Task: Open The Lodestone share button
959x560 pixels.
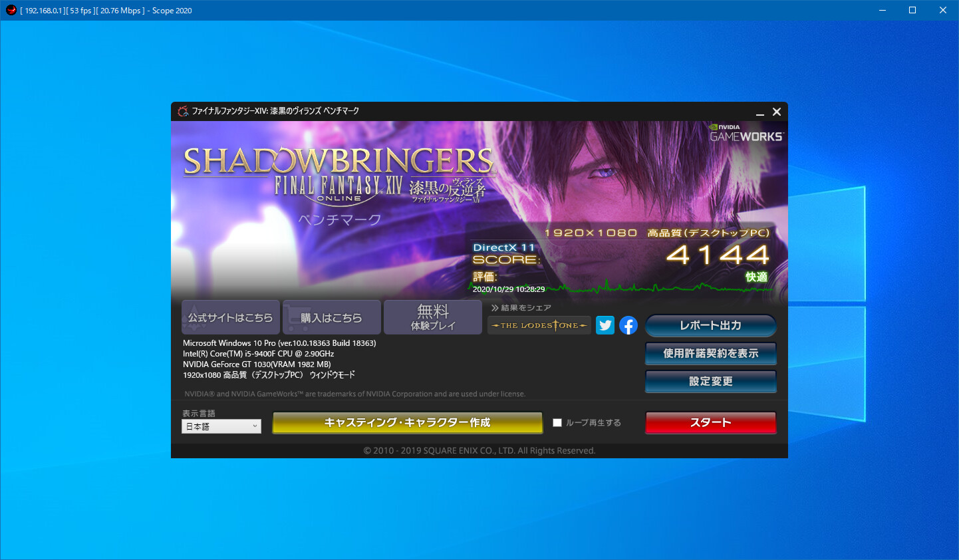Action: [539, 325]
